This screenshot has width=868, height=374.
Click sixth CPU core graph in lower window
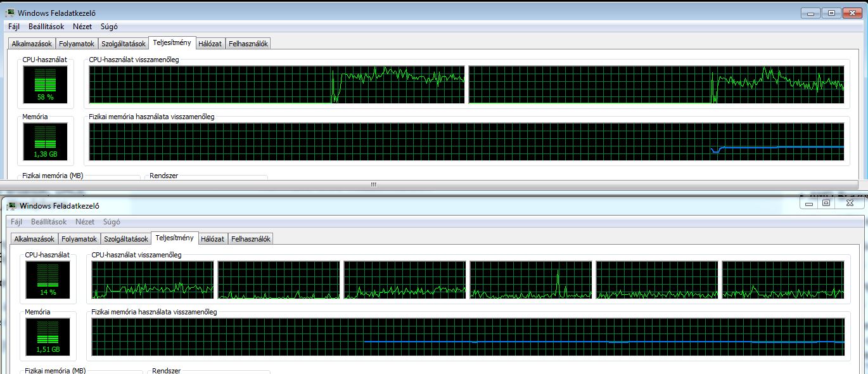tap(783, 280)
